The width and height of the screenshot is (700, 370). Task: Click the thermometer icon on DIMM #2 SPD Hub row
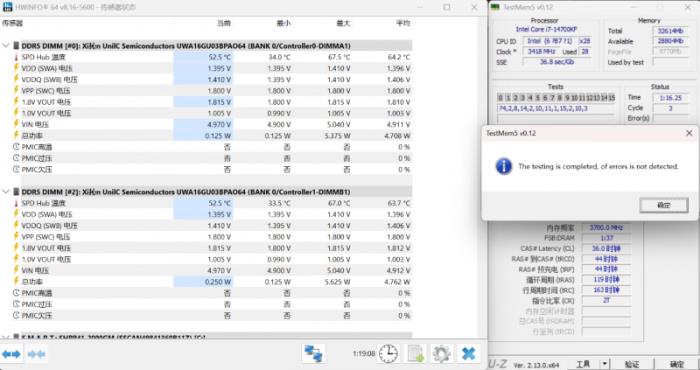point(16,203)
